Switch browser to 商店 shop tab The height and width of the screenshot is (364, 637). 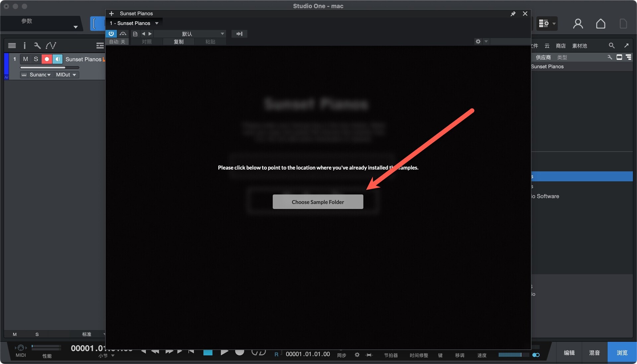[x=561, y=46]
